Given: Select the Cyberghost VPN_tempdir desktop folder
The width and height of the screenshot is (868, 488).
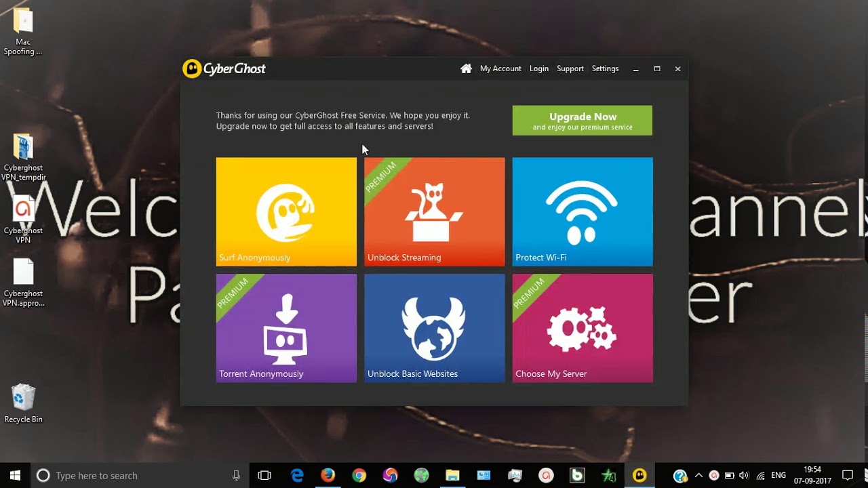Looking at the screenshot, I should point(23,157).
